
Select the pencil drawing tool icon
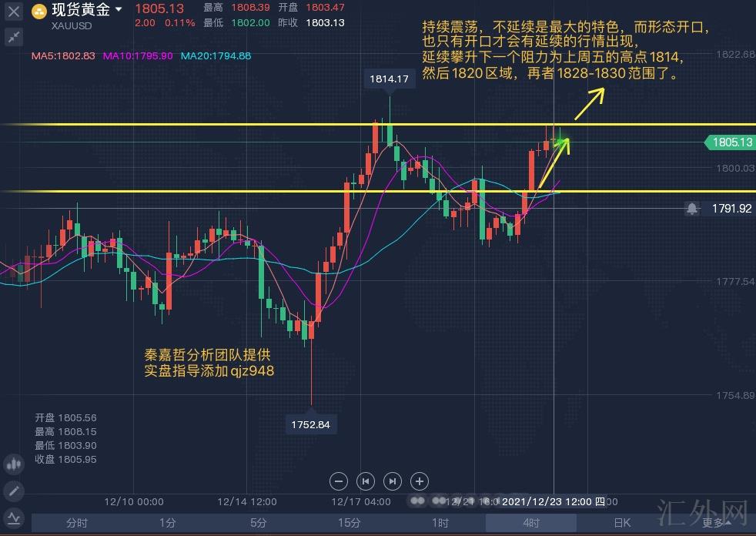[x=14, y=491]
